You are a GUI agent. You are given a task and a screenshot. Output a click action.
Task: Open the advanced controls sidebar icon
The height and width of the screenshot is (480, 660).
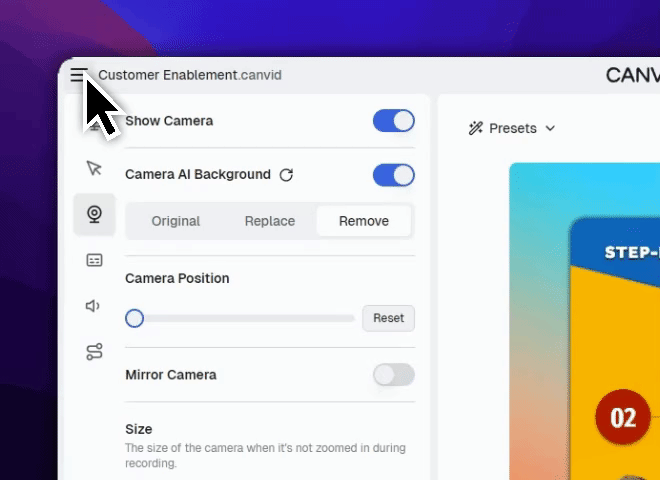click(x=94, y=352)
